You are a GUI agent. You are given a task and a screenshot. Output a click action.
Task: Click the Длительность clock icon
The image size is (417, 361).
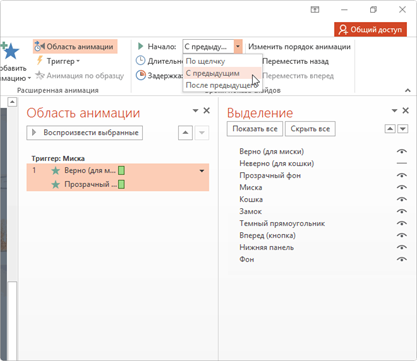(x=140, y=61)
